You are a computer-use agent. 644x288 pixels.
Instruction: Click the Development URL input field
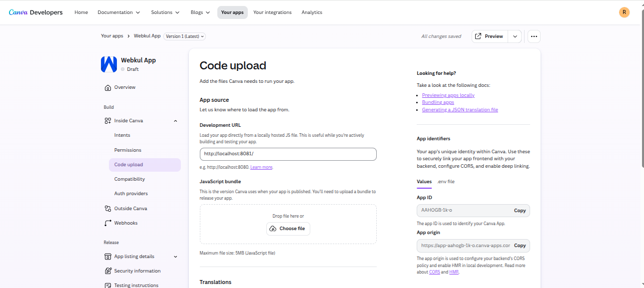coord(288,154)
